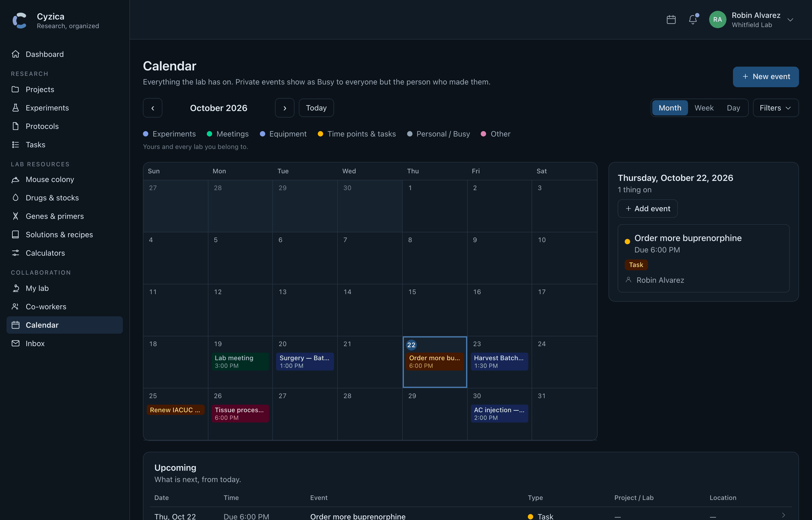Open notifications via the bell icon
This screenshot has width=812, height=520.
coord(693,19)
